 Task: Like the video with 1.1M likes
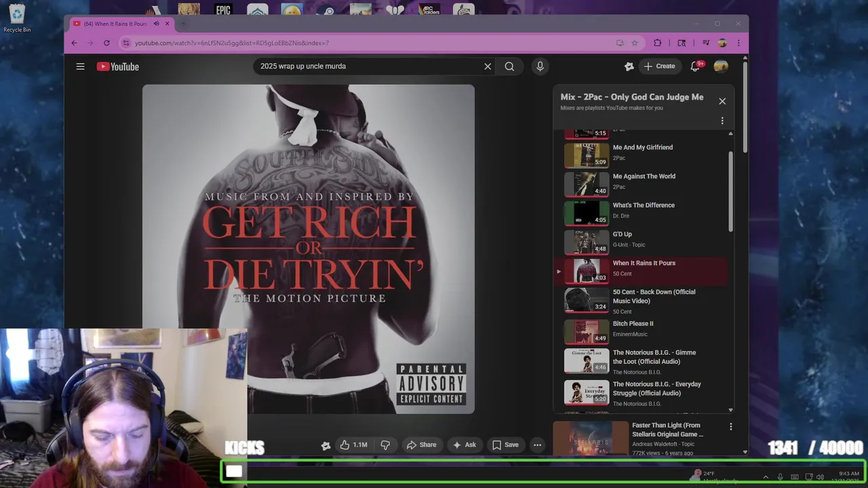click(x=353, y=445)
